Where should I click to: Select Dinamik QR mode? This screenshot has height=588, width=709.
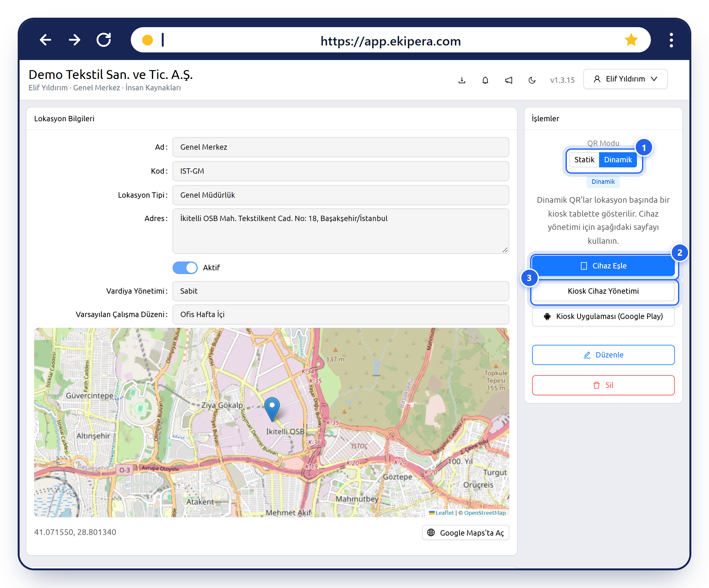coord(618,160)
